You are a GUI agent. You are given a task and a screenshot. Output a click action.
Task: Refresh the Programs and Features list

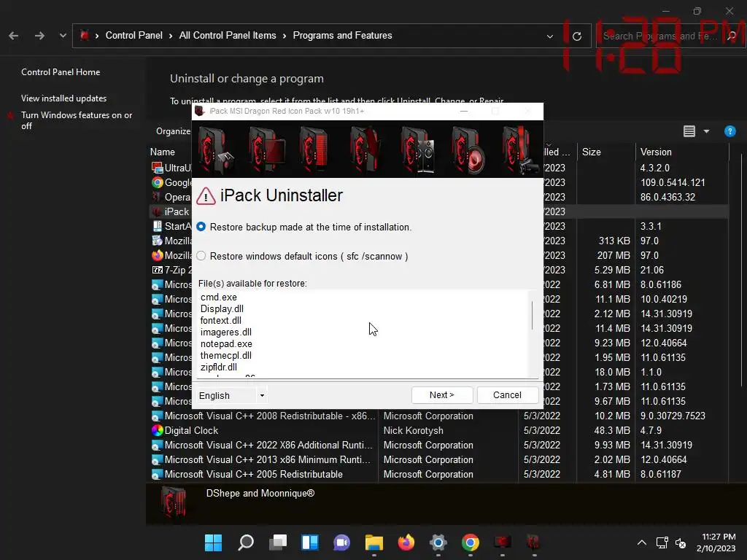tap(577, 36)
